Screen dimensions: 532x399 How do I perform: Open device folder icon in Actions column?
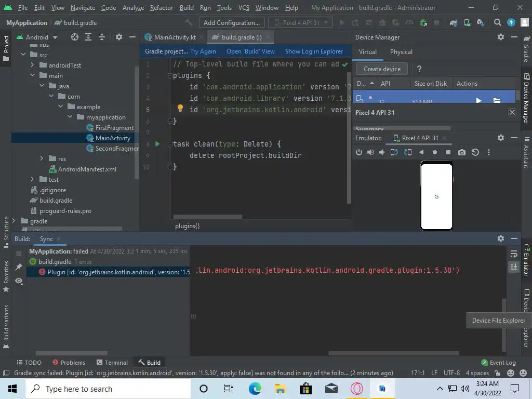coord(497,100)
